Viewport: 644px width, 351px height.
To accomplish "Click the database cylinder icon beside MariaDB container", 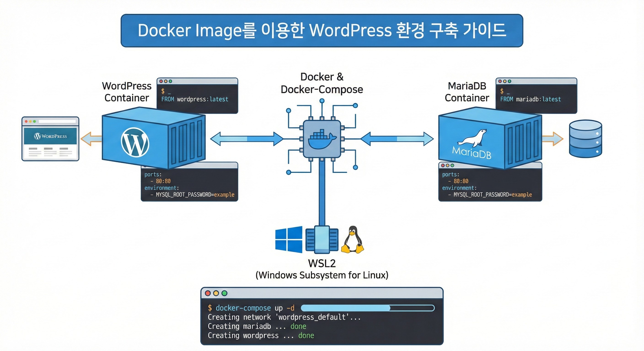I will pos(585,139).
